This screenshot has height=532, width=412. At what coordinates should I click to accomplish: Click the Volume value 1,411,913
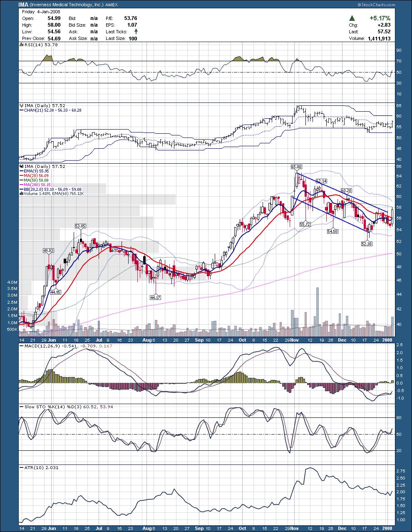[379, 38]
